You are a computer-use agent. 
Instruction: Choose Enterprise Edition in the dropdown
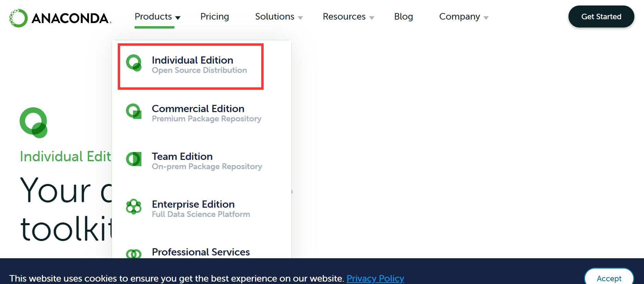click(x=193, y=204)
